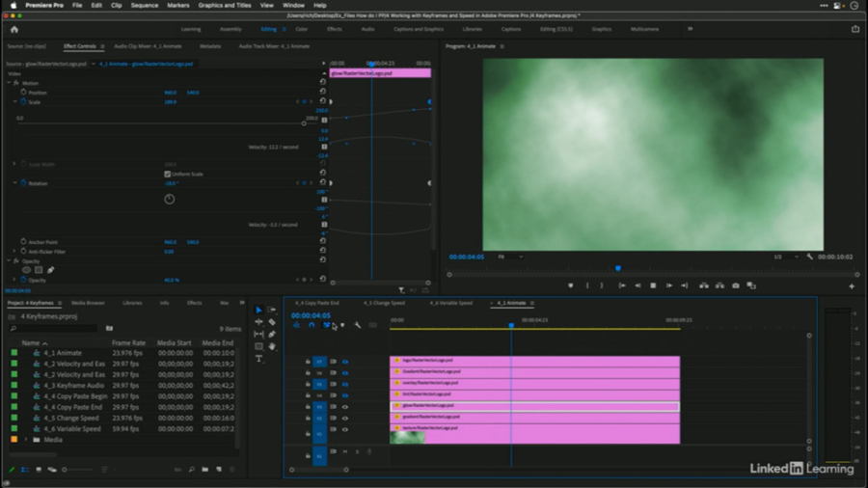Activate the Slip tool
This screenshot has height=488, width=868.
pyautogui.click(x=258, y=335)
